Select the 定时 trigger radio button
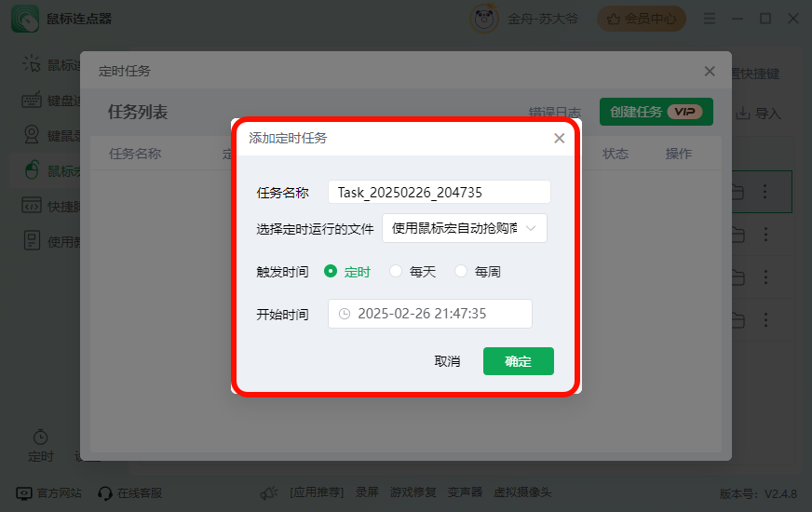Viewport: 812px width, 512px height. 331,271
